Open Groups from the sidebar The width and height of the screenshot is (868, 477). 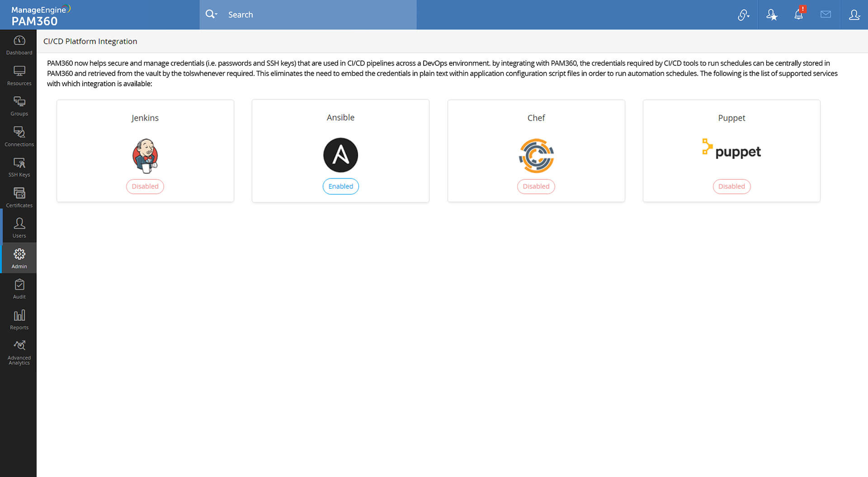click(19, 106)
